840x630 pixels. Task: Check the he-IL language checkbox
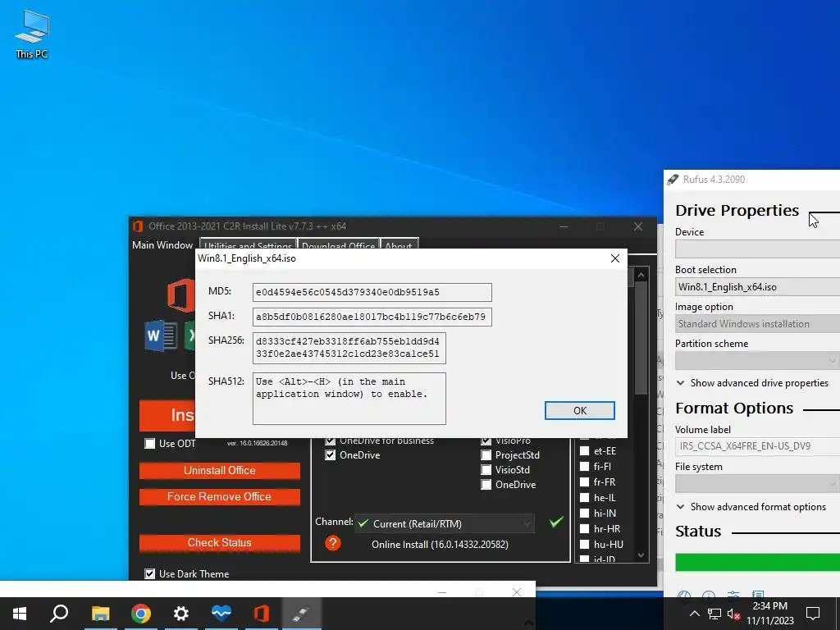[x=584, y=498]
